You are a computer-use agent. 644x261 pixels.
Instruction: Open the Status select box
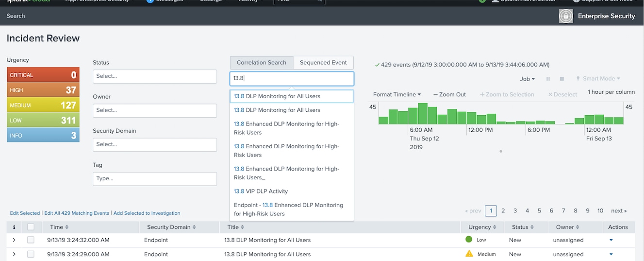tap(155, 76)
